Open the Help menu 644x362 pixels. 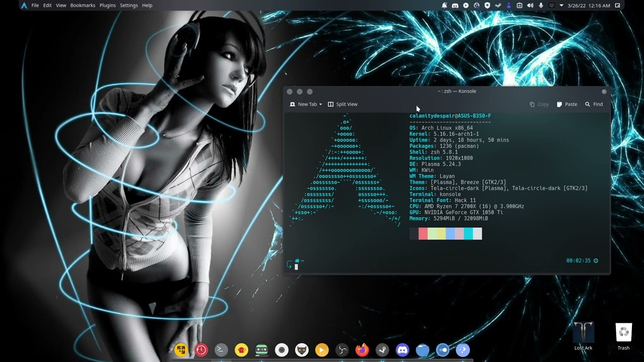coord(147,6)
